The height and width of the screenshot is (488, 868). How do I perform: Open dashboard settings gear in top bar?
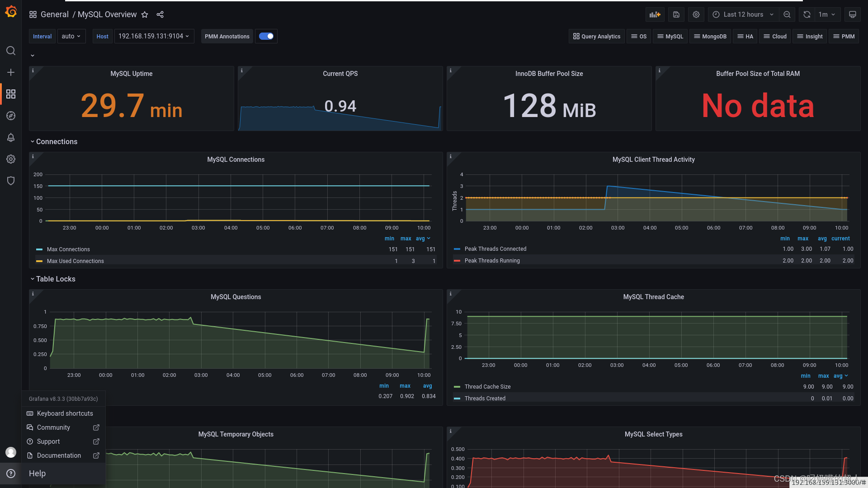tap(696, 14)
